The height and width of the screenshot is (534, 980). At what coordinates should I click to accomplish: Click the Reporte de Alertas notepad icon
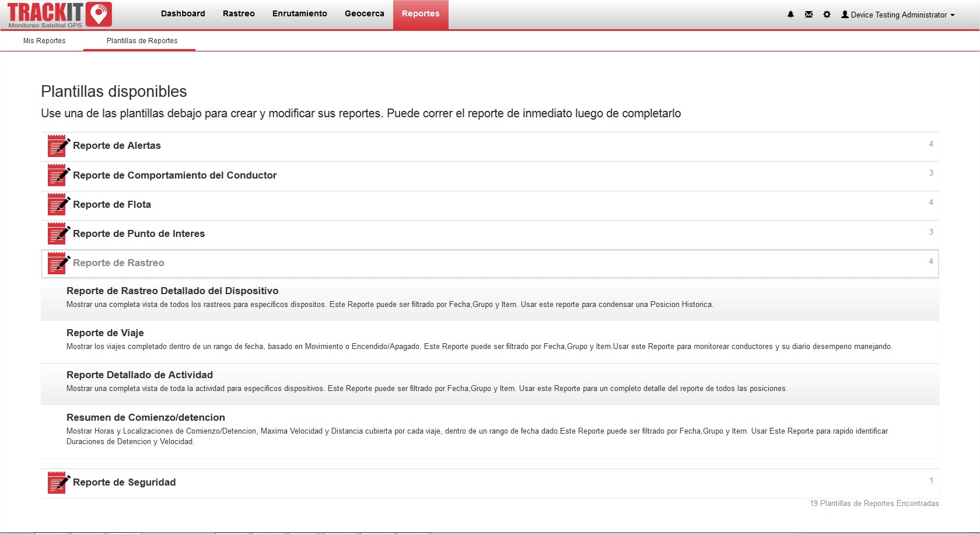tap(58, 146)
